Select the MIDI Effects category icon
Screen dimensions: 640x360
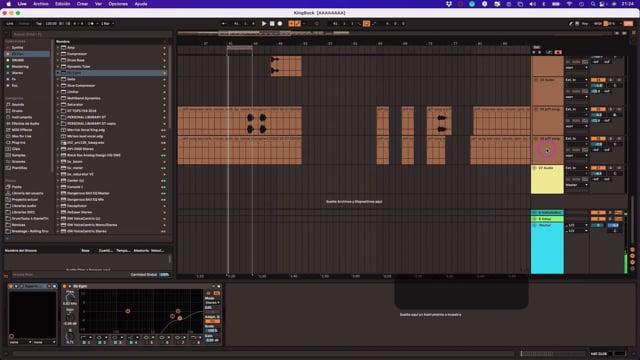point(8,130)
